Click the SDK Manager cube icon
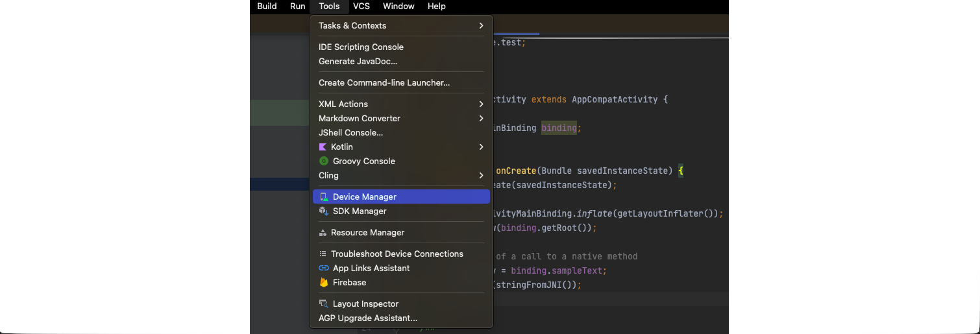 pyautogui.click(x=324, y=211)
